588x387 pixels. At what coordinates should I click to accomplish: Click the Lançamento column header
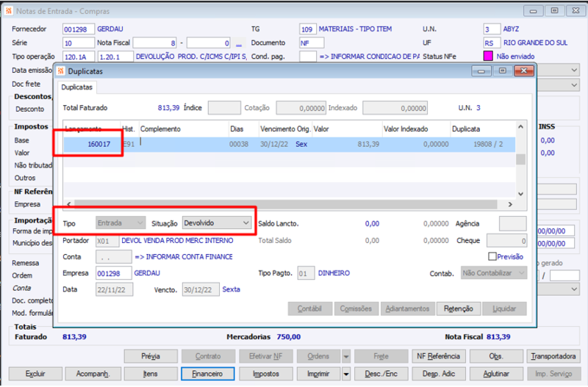[92, 129]
